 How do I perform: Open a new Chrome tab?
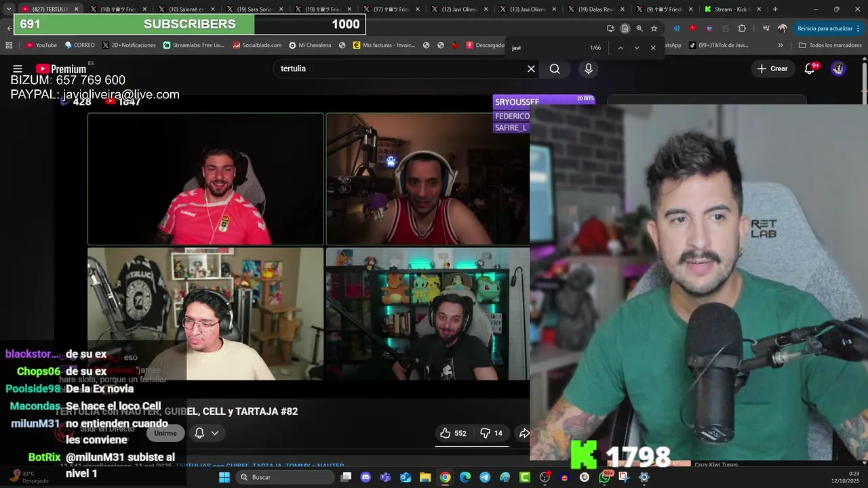(775, 9)
